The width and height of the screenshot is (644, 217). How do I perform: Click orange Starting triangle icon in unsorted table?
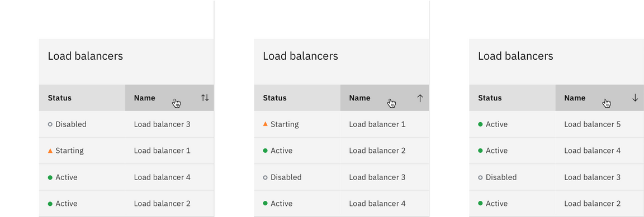pyautogui.click(x=50, y=151)
